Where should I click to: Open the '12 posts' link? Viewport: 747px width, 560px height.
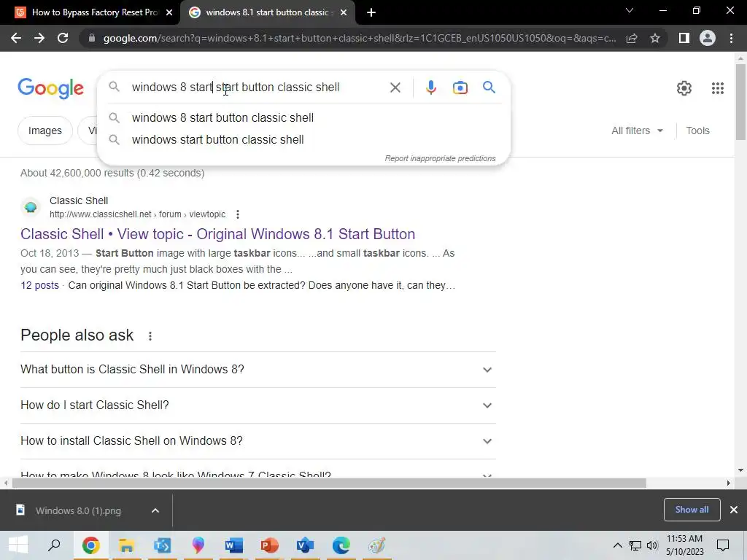pos(39,285)
